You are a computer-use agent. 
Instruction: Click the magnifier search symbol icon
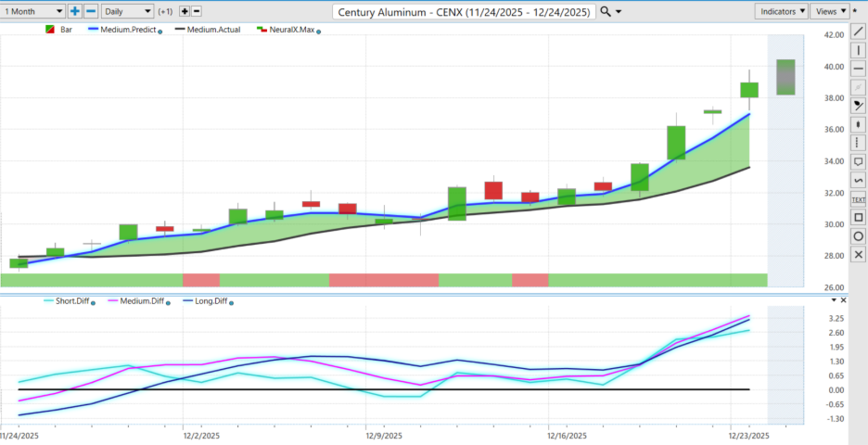[x=606, y=11]
